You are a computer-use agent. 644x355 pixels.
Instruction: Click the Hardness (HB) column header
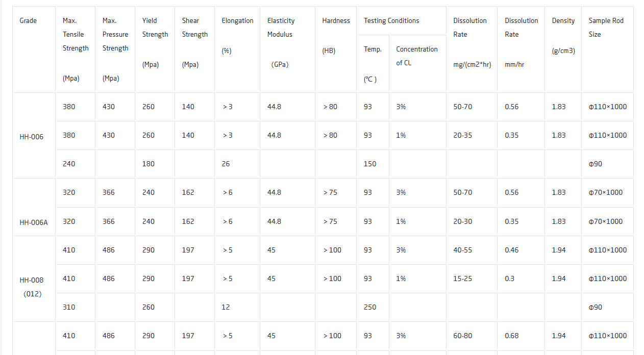[x=336, y=49]
